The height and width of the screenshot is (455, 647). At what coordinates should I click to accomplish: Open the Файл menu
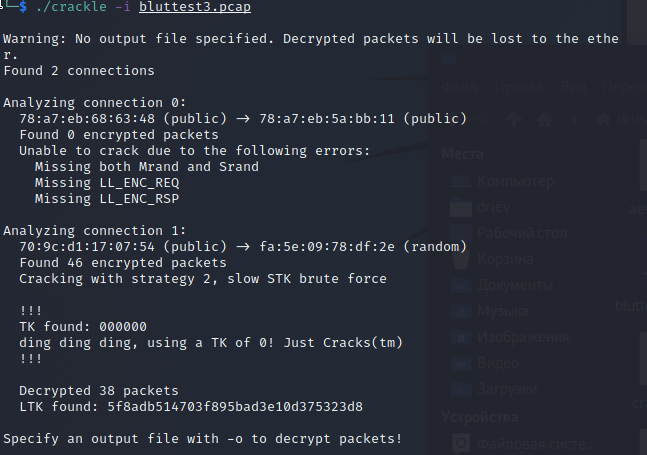pos(459,87)
